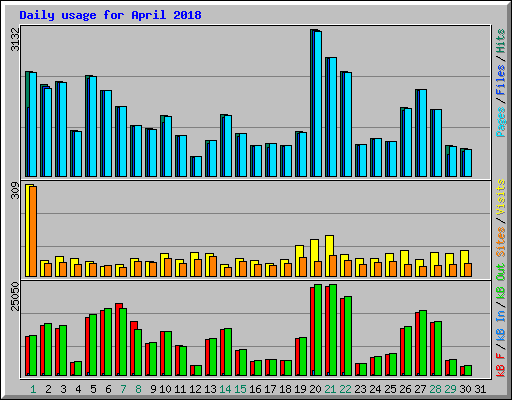Click day 18 on the x-axis
Image resolution: width=512 pixels, height=400 pixels.
pos(285,389)
